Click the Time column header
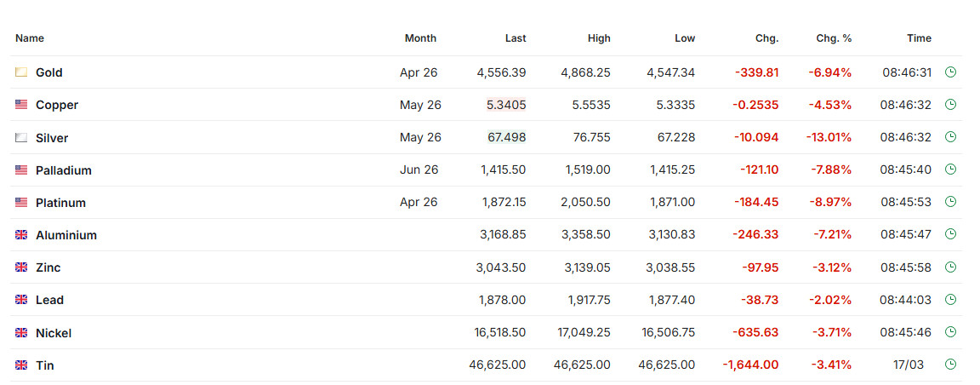Viewport: 980px width, 385px height. coord(919,38)
